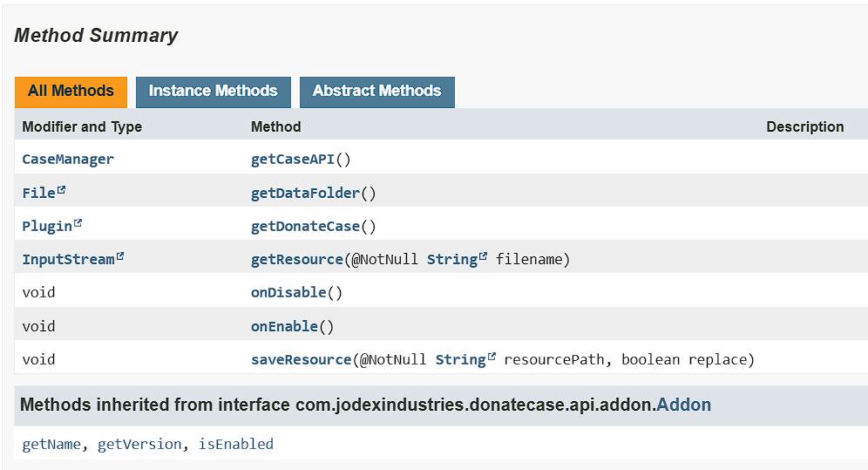Open the getDonateCase method link

(305, 227)
